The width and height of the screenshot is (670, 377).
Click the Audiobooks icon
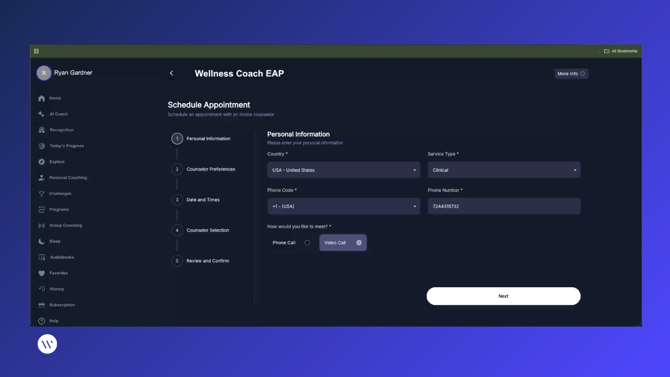(x=41, y=257)
